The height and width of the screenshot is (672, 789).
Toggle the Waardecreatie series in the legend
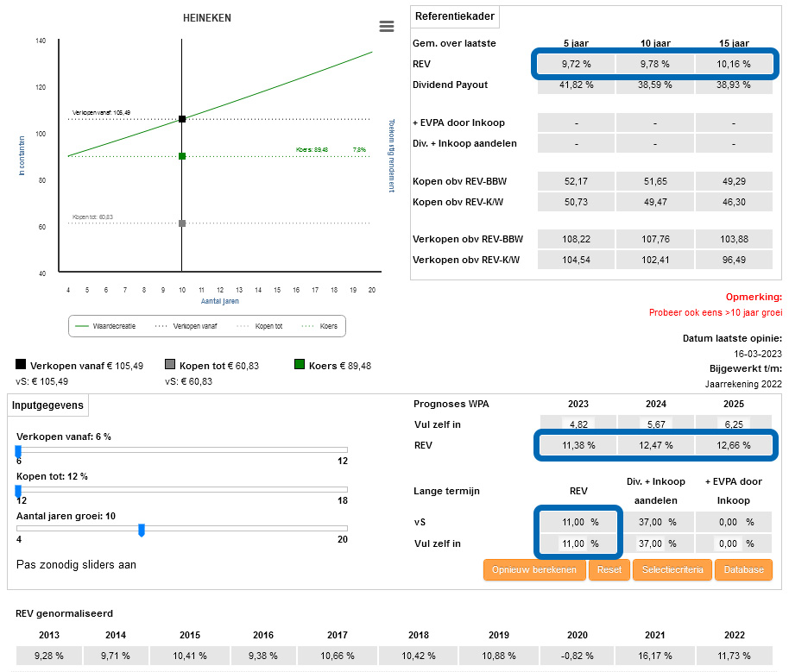tap(105, 326)
